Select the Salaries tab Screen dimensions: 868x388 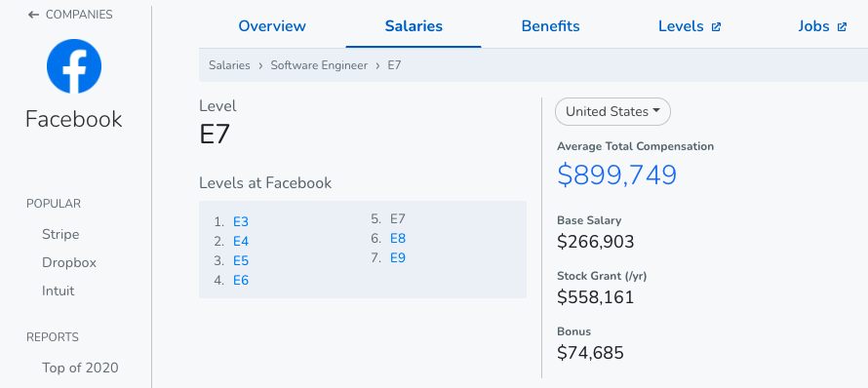coord(414,26)
